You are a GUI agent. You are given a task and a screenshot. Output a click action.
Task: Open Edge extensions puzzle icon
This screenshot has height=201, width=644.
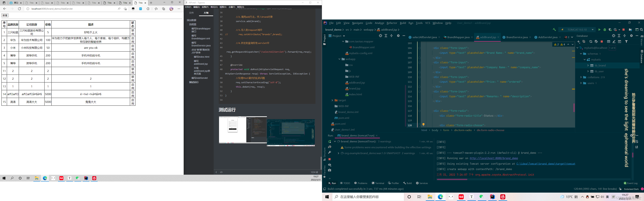click(148, 9)
